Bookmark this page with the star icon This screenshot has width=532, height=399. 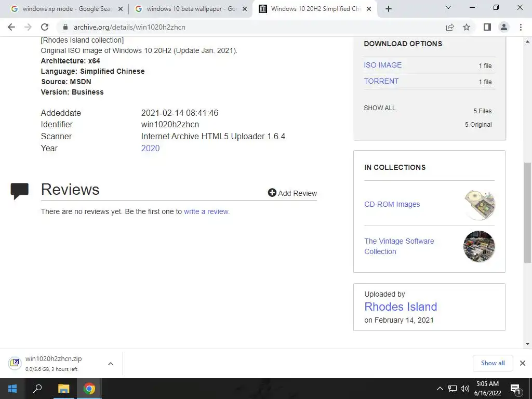tap(467, 27)
